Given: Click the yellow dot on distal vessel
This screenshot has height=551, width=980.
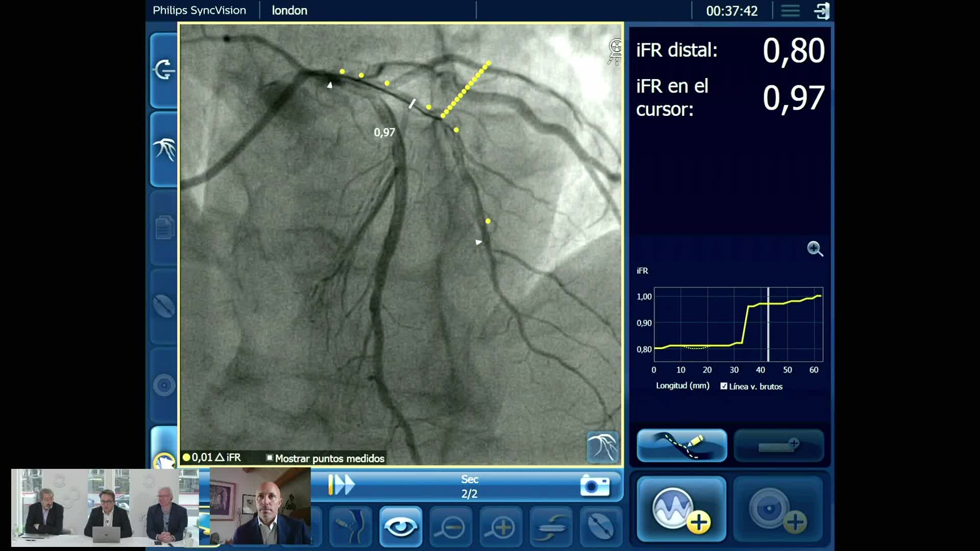Looking at the screenshot, I should pos(488,221).
